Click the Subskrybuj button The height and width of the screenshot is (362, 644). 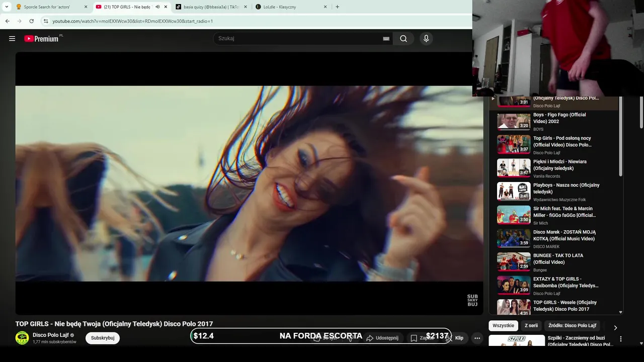coord(103,338)
